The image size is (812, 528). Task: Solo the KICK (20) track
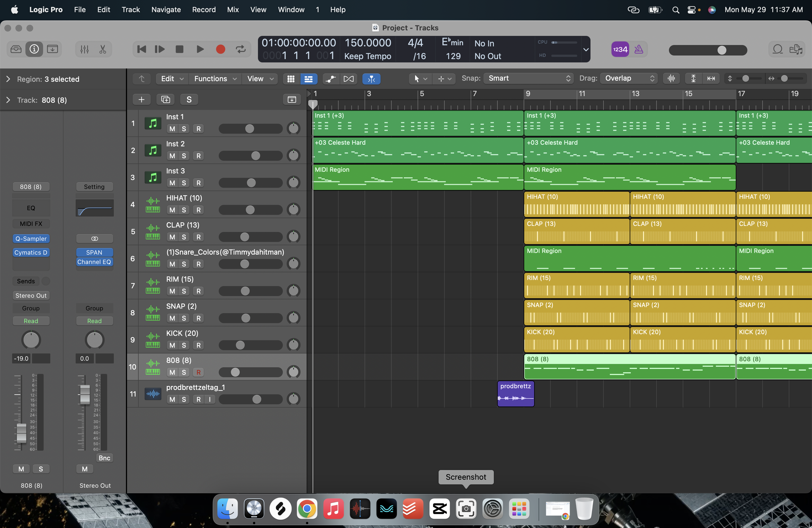184,345
